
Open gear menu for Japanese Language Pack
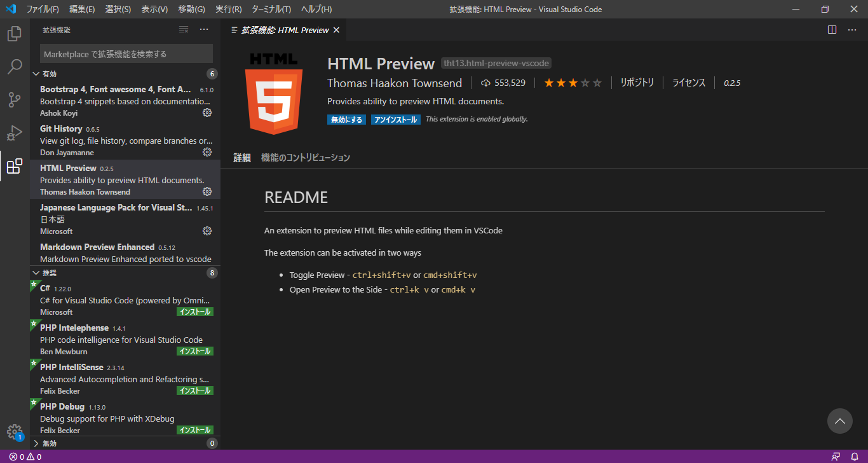point(207,231)
